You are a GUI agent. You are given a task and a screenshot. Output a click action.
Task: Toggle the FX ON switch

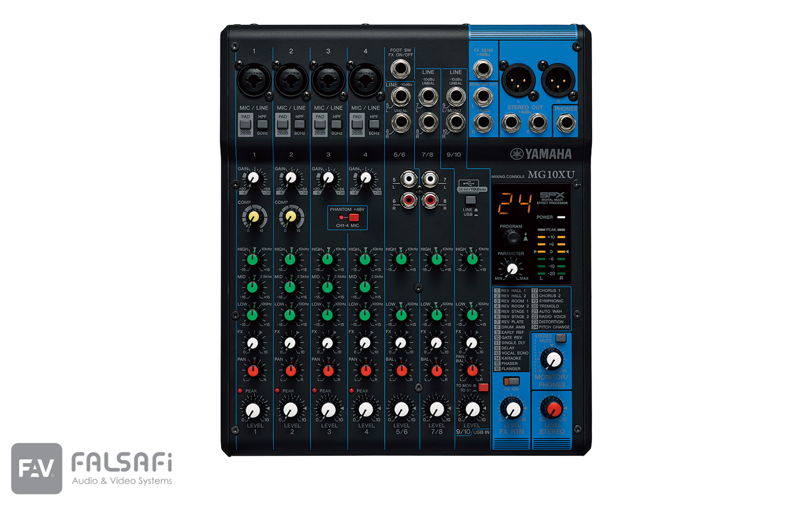pos(511,381)
